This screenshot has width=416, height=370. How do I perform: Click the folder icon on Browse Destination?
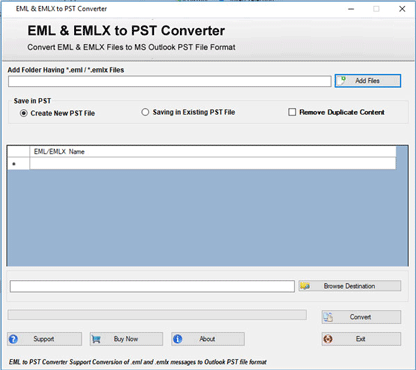305,286
